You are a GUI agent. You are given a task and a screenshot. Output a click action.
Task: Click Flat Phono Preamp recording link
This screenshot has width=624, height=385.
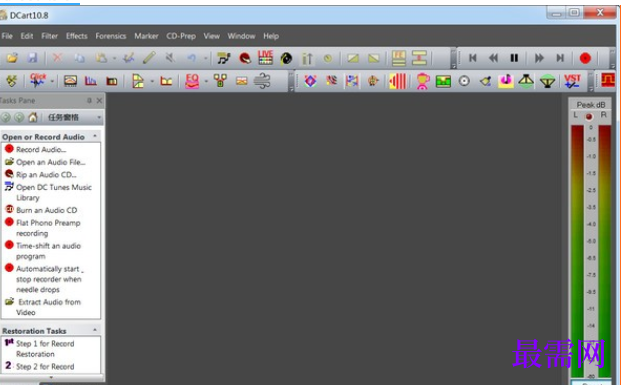pyautogui.click(x=48, y=228)
